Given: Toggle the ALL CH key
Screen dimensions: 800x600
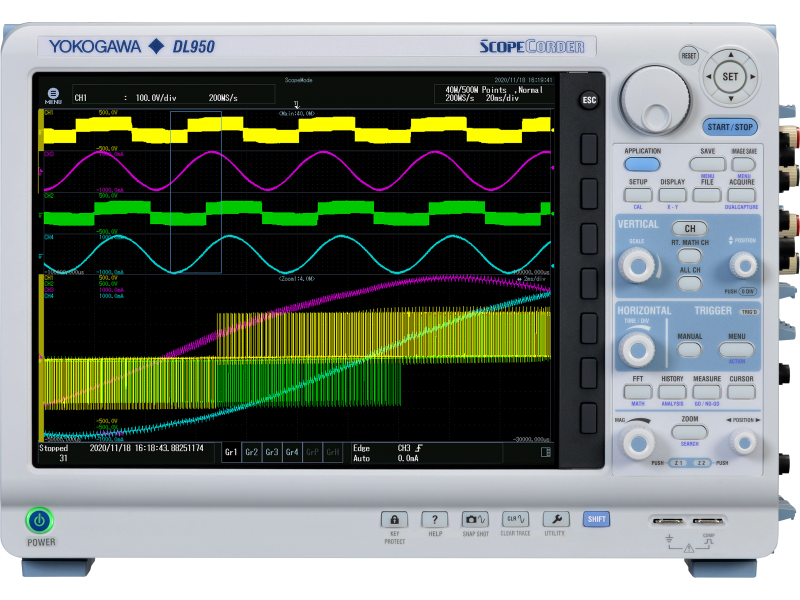Looking at the screenshot, I should (689, 282).
